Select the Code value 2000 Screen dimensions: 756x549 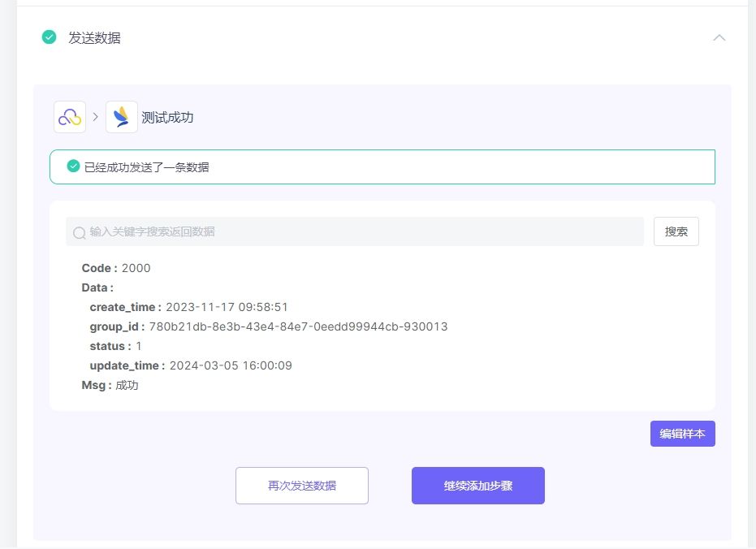136,268
